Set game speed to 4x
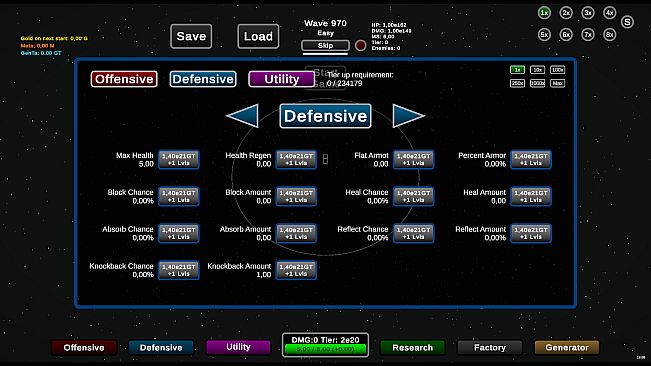The image size is (651, 366). [609, 13]
